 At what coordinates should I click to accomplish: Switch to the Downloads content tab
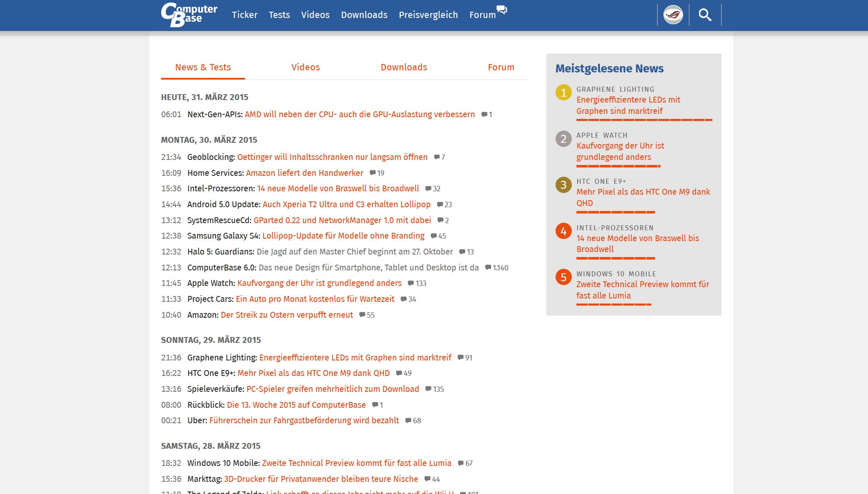coord(404,67)
